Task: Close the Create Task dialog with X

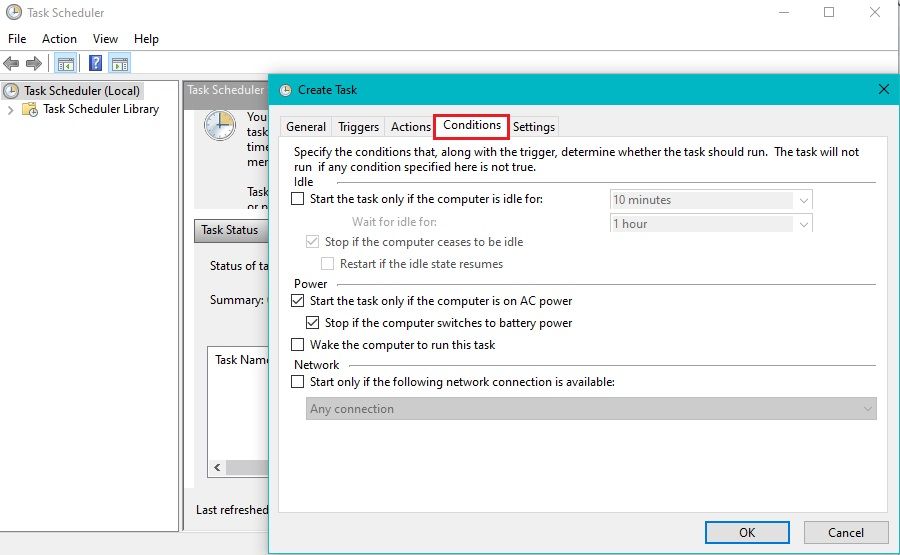Action: 883,89
